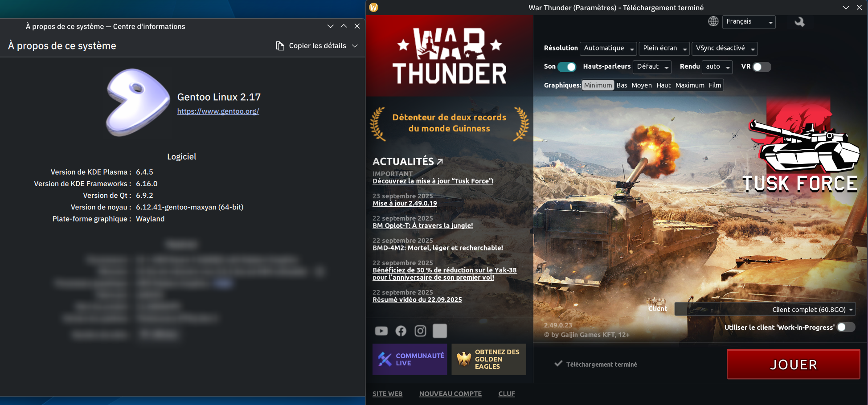868x405 pixels.
Task: Open BM Oplot-T: À travers la jungle news
Action: (x=422, y=225)
